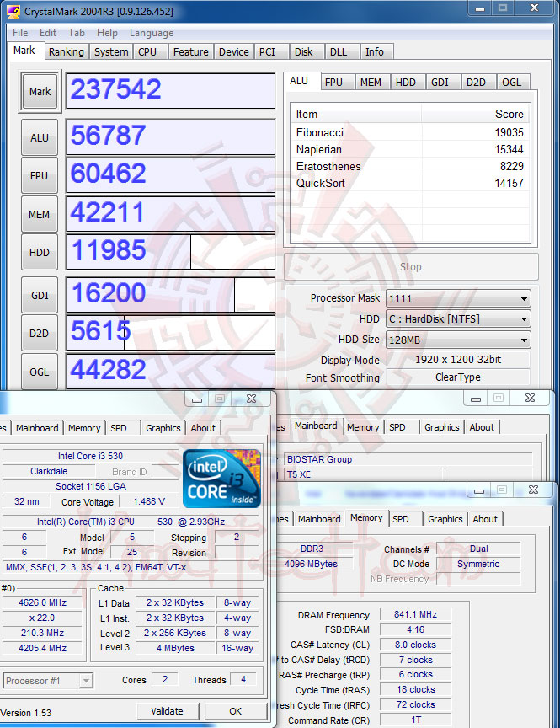This screenshot has width=560, height=728.
Task: Open the About tab in left CPU-Z window
Action: coord(203,427)
